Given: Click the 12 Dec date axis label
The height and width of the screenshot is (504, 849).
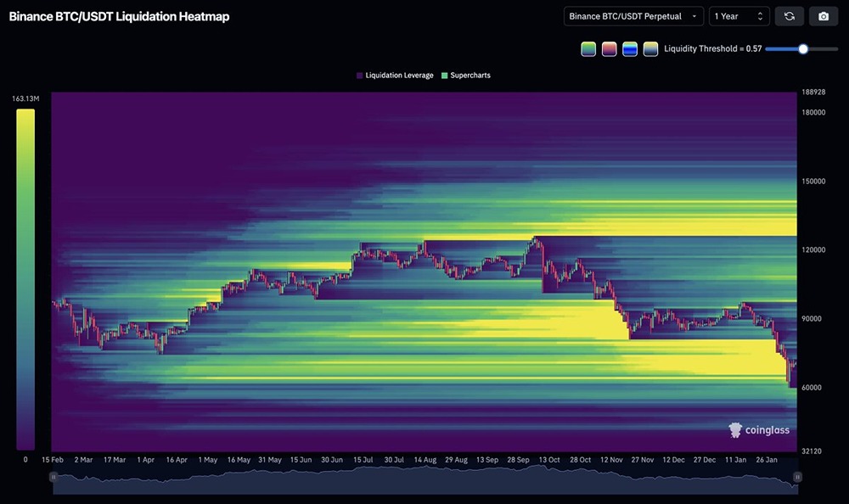Looking at the screenshot, I should pos(673,460).
